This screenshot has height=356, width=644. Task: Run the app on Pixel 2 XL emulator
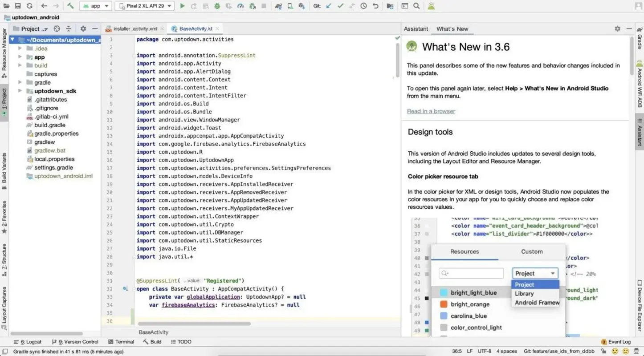coord(182,6)
